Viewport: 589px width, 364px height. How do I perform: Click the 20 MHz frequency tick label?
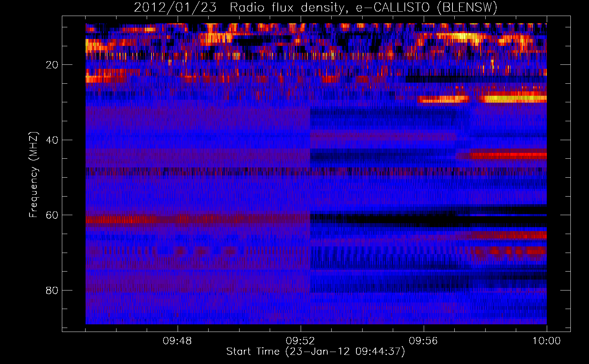click(52, 65)
